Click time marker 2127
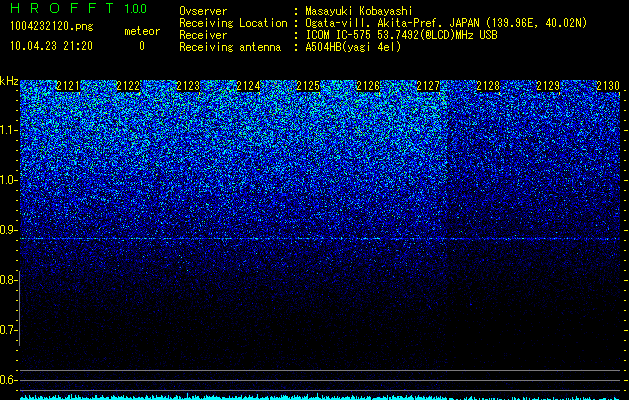The image size is (629, 400). point(428,86)
